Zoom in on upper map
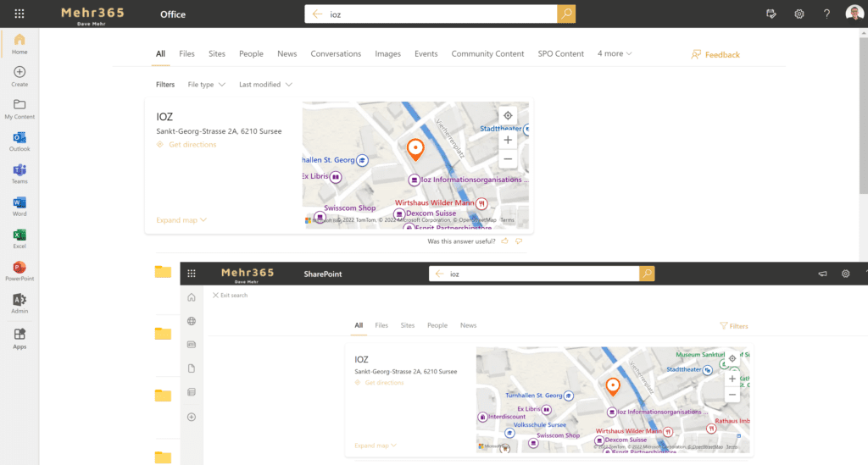 508,140
